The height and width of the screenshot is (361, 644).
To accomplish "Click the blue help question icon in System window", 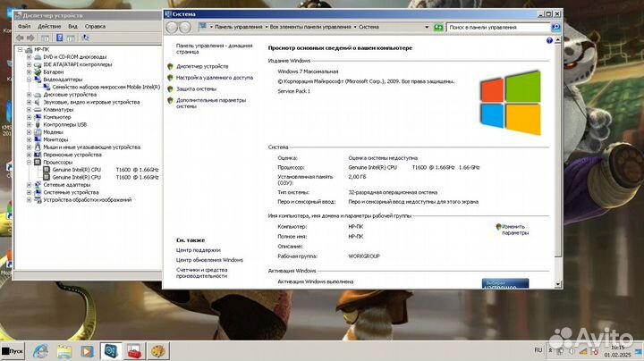I will tap(549, 40).
